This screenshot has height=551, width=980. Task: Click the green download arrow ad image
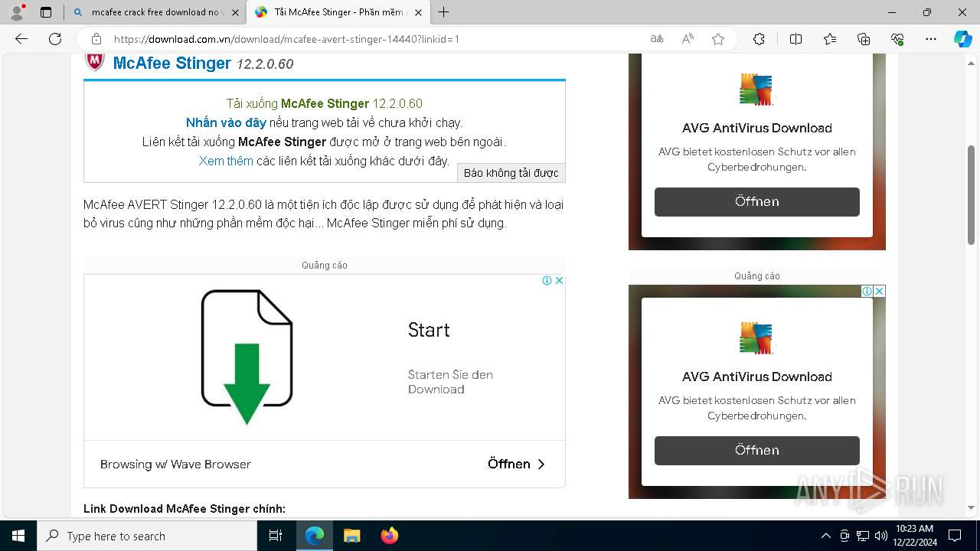(247, 357)
